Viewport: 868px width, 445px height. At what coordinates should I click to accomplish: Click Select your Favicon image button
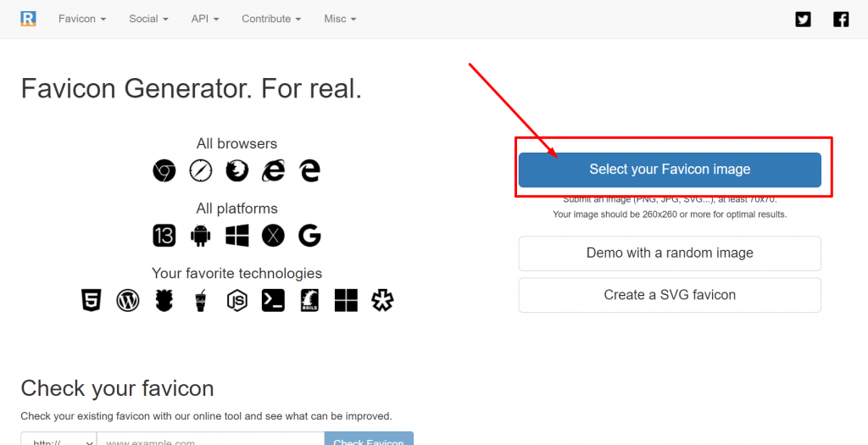tap(670, 170)
